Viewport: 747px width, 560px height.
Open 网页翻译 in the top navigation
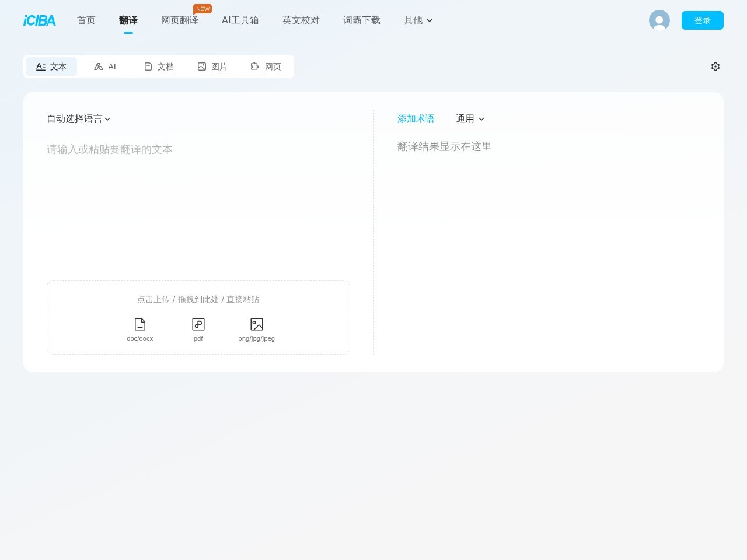click(180, 20)
